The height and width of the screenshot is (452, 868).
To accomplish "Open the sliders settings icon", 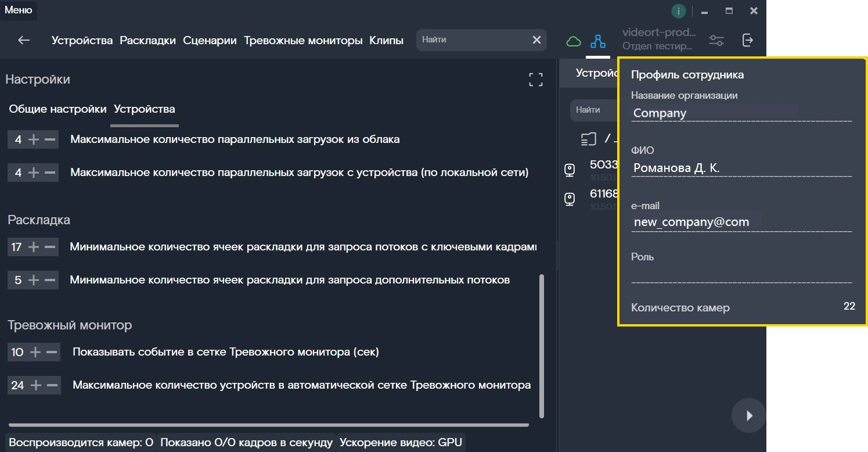I will point(716,41).
